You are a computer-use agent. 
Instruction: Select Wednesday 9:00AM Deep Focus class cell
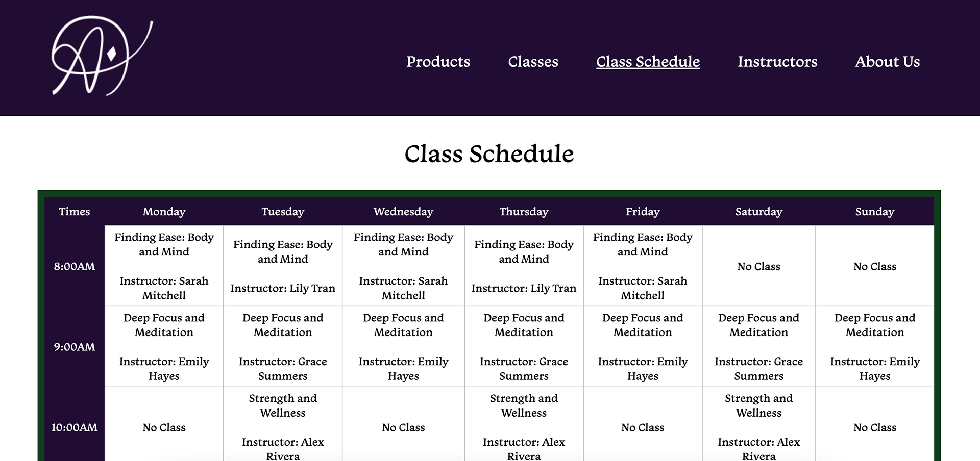coord(403,347)
